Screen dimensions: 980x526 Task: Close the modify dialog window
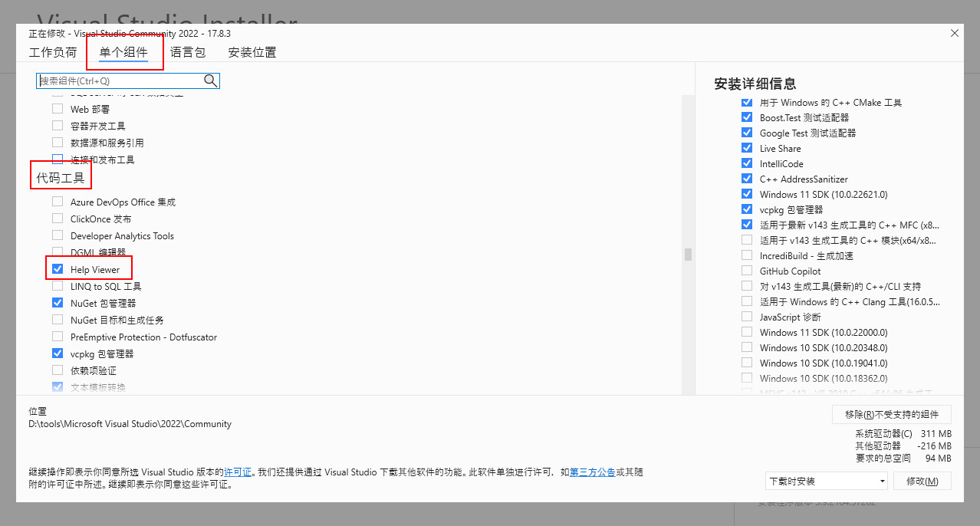pyautogui.click(x=955, y=33)
